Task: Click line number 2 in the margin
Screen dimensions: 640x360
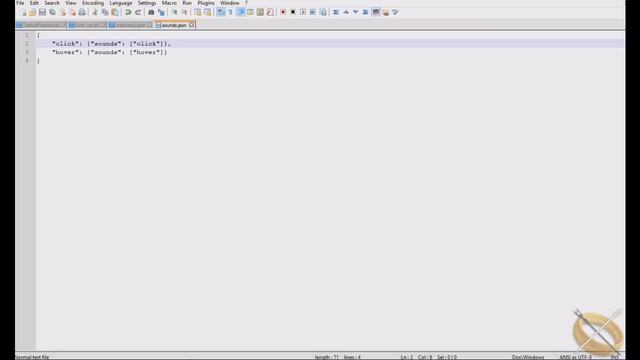Action: pos(27,44)
